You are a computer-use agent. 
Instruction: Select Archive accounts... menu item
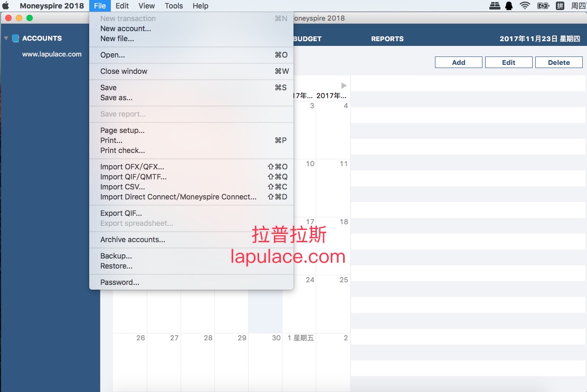(191, 240)
